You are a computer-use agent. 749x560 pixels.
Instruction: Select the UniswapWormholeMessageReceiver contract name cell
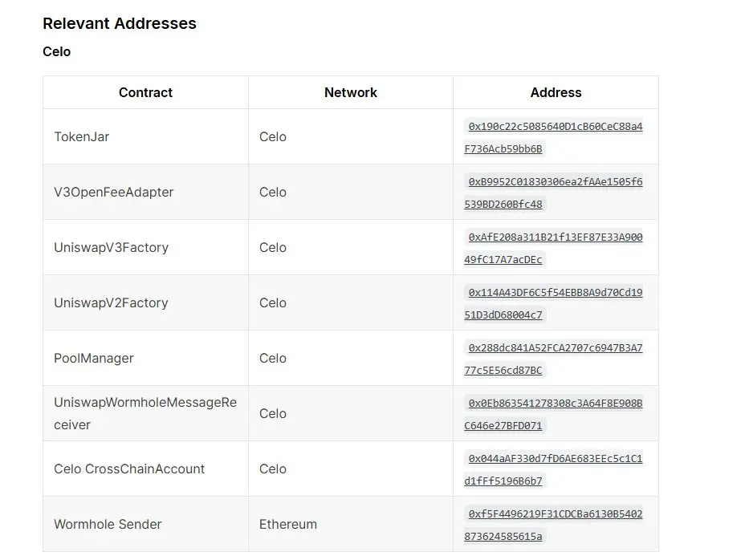(145, 413)
